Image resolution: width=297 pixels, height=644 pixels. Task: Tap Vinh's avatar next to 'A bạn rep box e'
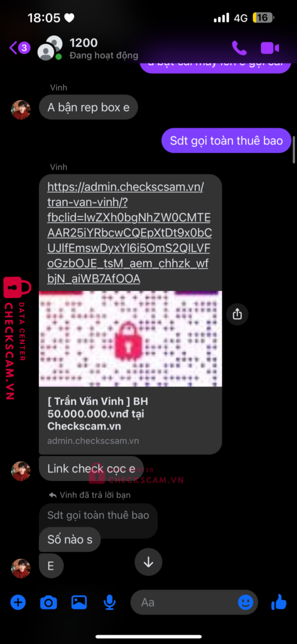[21, 109]
